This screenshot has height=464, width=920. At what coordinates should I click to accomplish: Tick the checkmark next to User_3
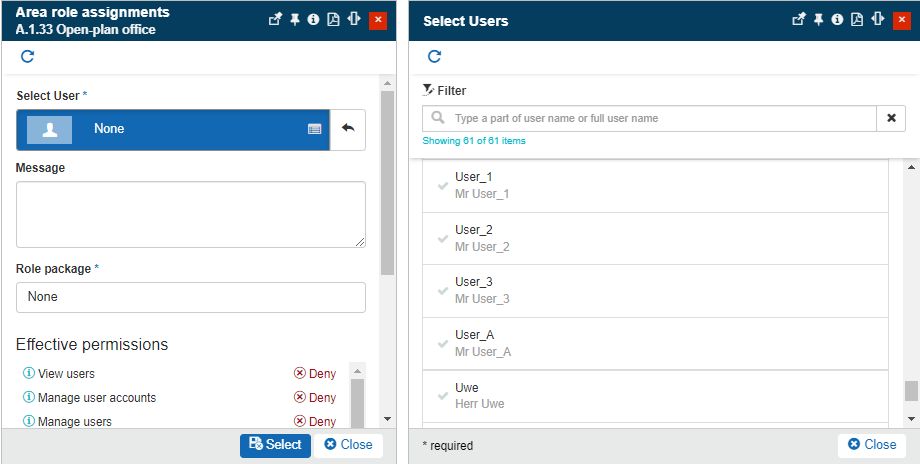(x=442, y=291)
